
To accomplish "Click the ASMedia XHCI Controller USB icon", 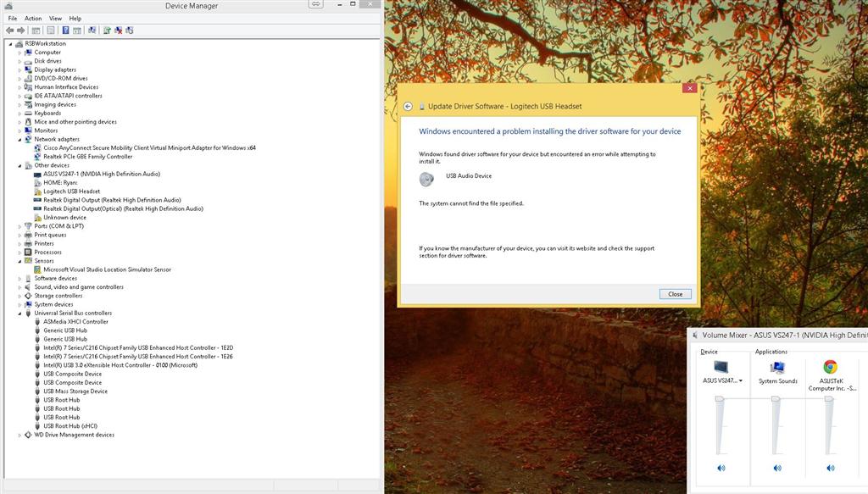I will (x=37, y=321).
